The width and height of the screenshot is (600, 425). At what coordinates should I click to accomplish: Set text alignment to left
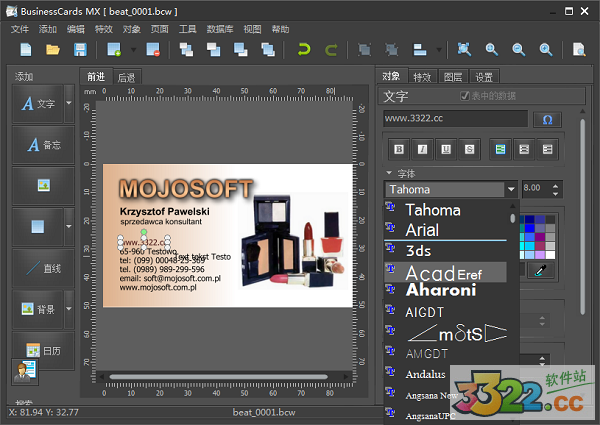[500, 149]
